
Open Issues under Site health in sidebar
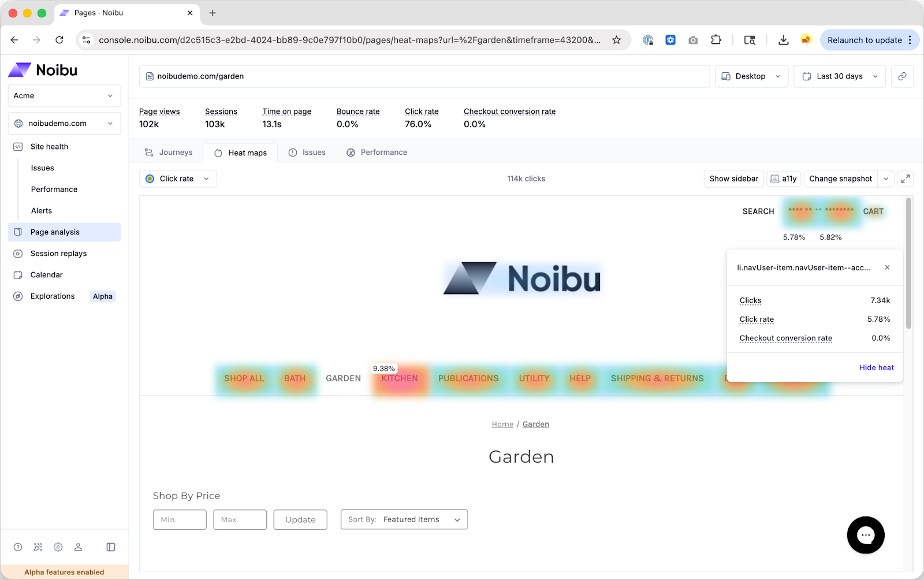(43, 168)
